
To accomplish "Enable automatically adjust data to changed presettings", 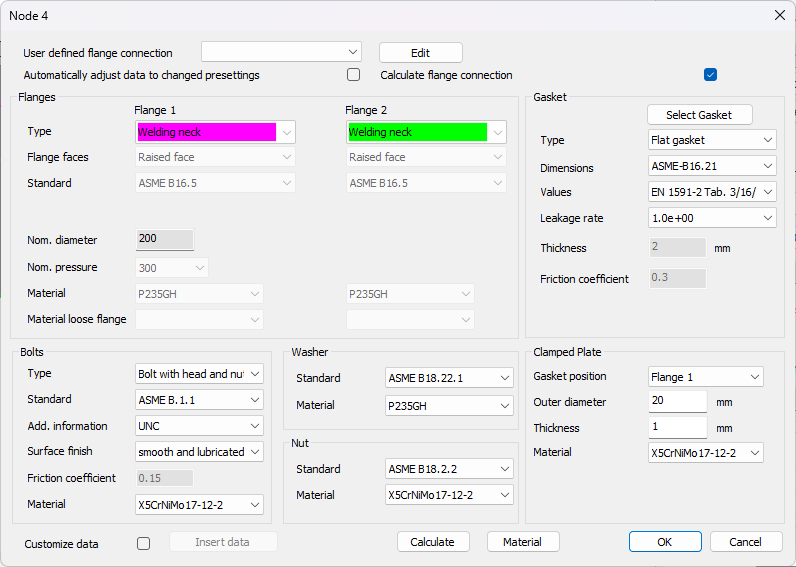I will [x=353, y=75].
